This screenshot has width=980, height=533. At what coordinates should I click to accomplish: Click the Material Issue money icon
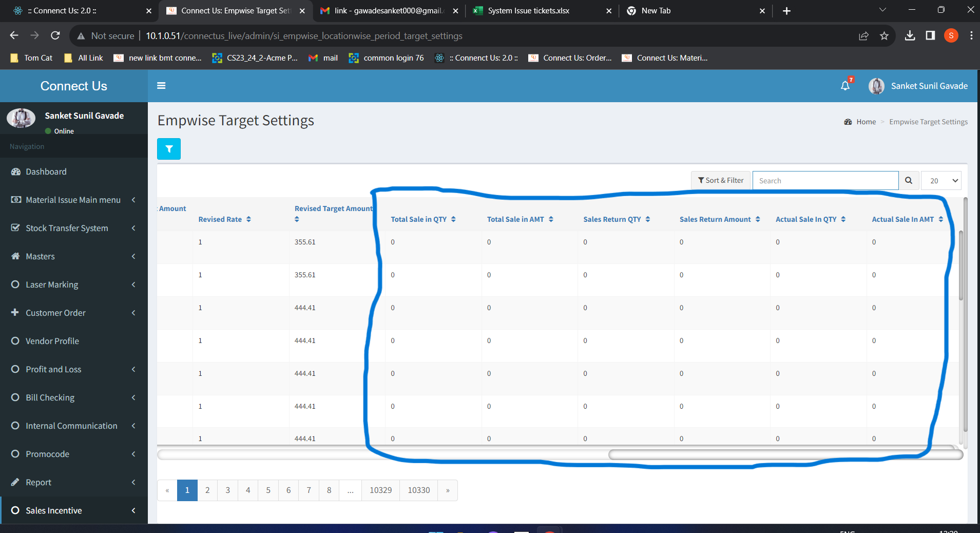(16, 199)
